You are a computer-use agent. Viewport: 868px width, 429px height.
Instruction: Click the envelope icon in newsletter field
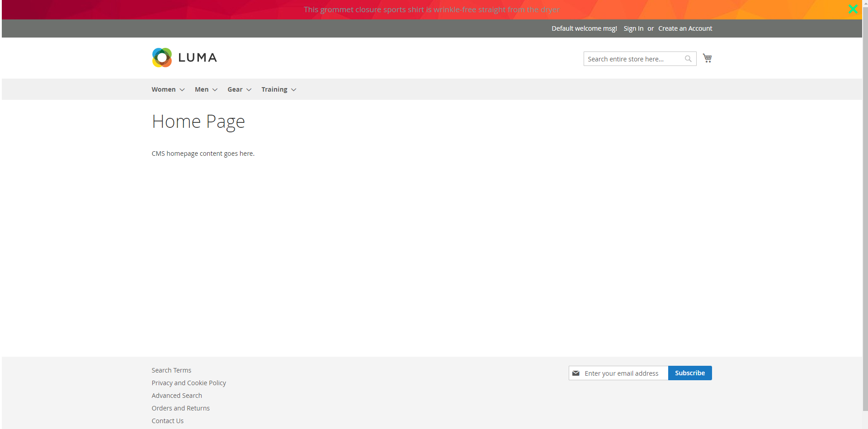576,373
